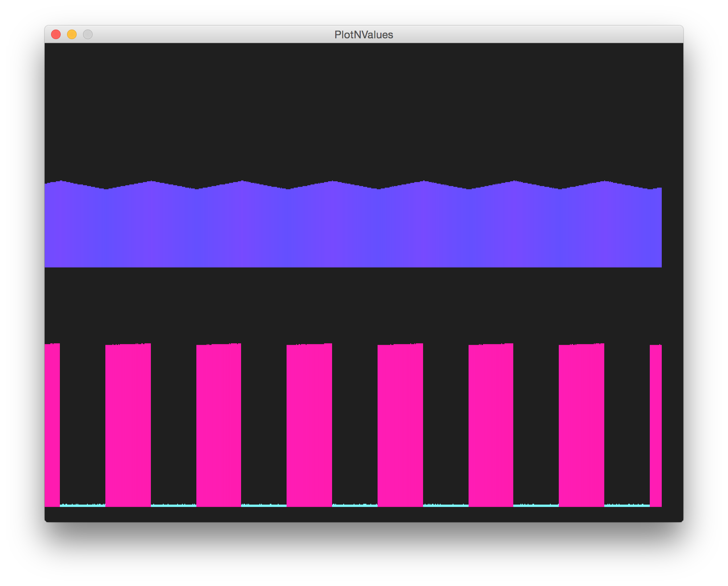The image size is (728, 586).
Task: Click the empty area below the purple waveform
Action: coord(359,303)
